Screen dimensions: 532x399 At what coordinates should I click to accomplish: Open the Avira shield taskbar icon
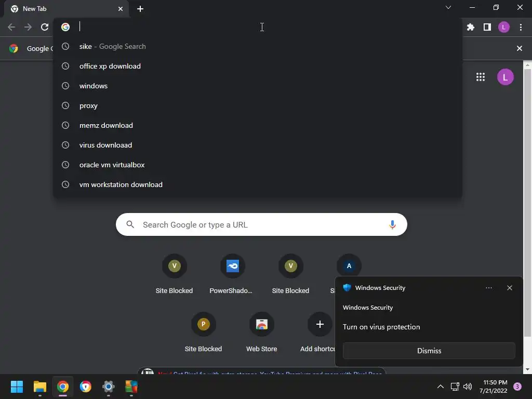pos(86,387)
